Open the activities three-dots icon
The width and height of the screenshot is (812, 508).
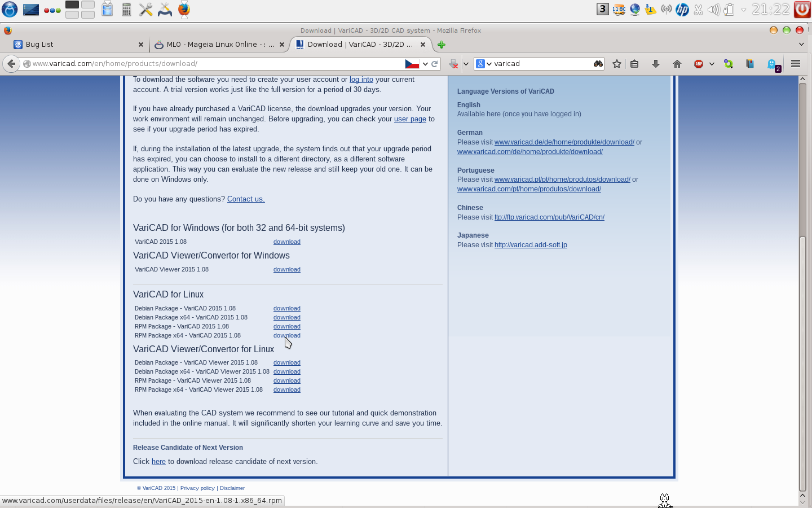click(x=52, y=10)
